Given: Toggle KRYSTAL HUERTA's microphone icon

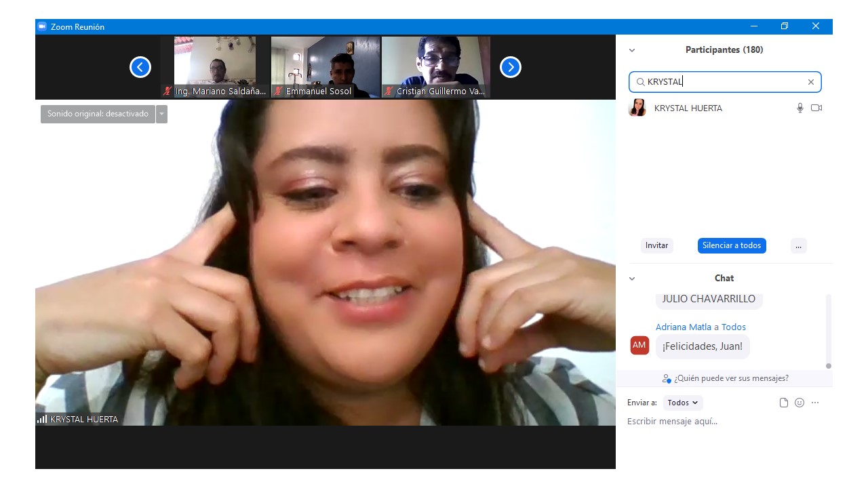Looking at the screenshot, I should 800,108.
